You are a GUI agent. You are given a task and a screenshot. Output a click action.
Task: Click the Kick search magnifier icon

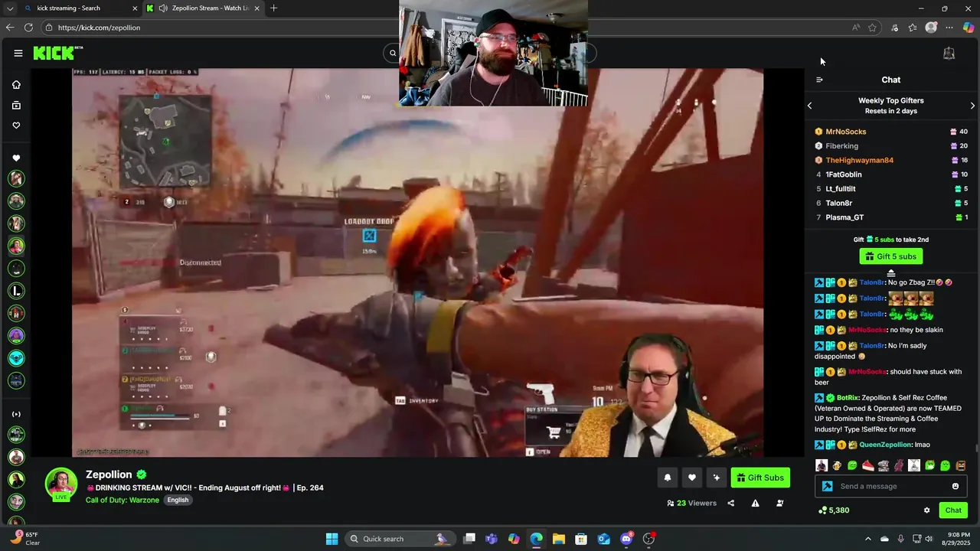(392, 53)
